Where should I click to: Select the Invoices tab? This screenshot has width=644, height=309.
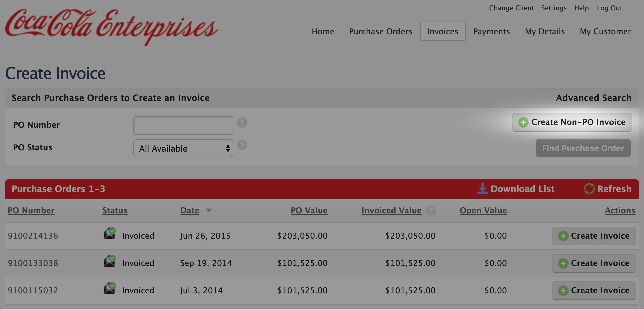443,31
